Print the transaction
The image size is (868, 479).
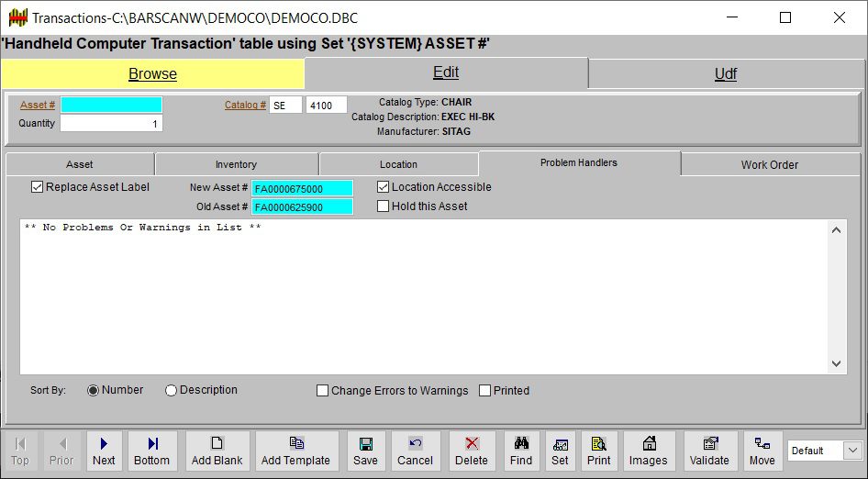[599, 451]
